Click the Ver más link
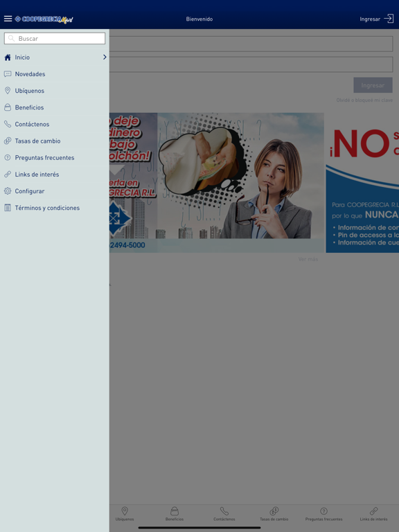This screenshot has height=532, width=399. point(308,259)
